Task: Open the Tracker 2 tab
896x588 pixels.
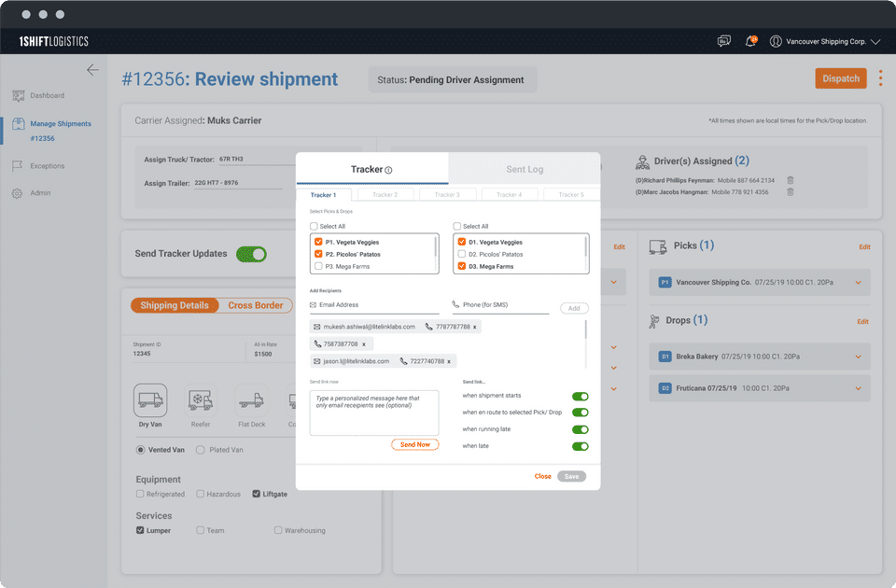Action: point(385,195)
